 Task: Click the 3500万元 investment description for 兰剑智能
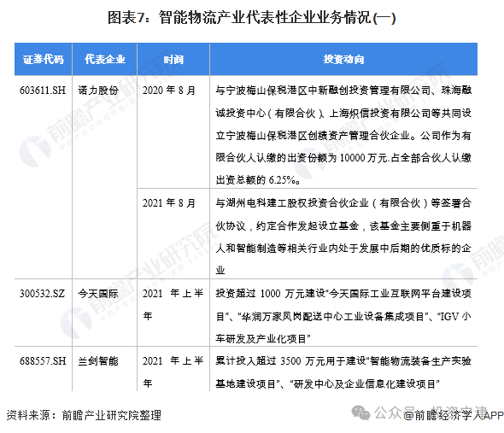click(x=343, y=372)
